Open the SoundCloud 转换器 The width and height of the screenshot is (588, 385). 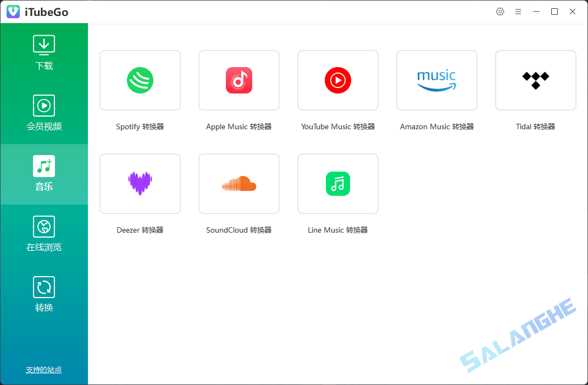click(x=238, y=184)
